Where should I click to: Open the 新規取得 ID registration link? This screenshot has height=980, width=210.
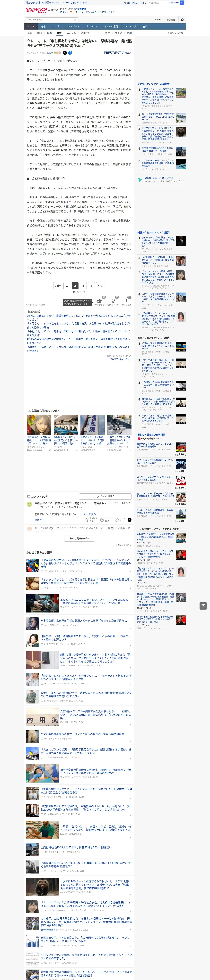coord(82,9)
